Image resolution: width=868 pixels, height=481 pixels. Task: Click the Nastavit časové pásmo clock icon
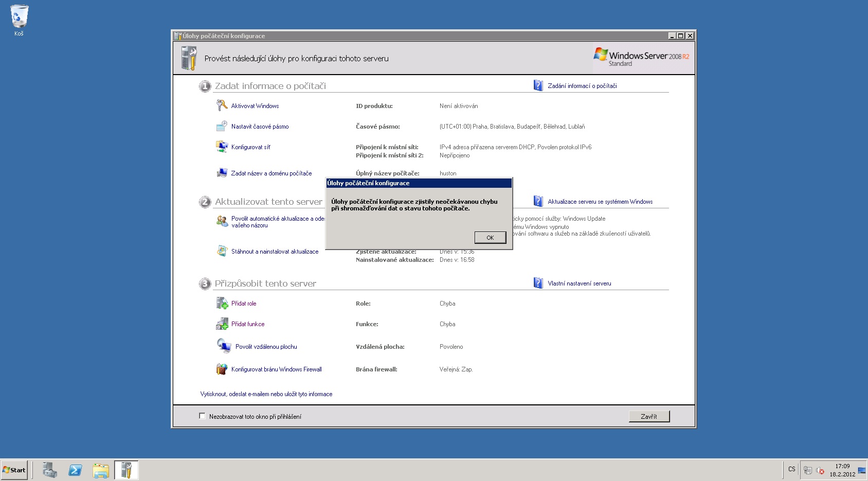click(222, 126)
